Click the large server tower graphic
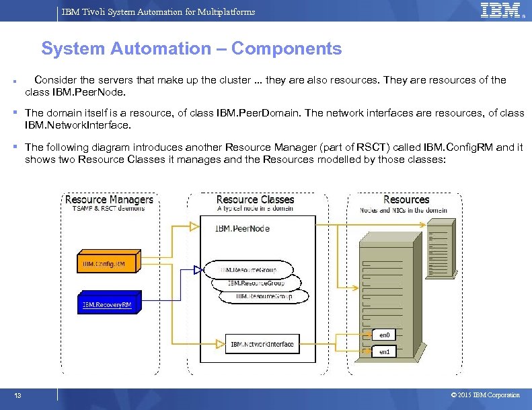Viewport: 532px width, 410px height. [x=391, y=298]
